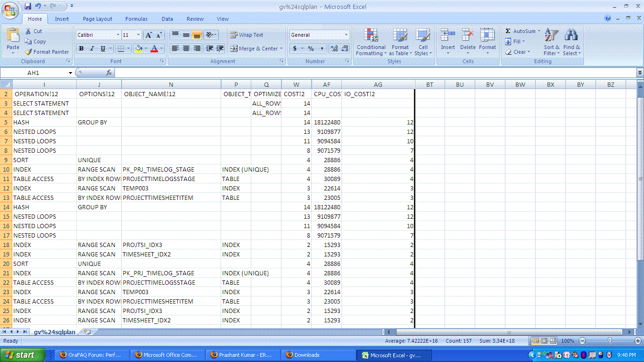
Task: Expand the General number format dropdown
Action: pyautogui.click(x=346, y=35)
